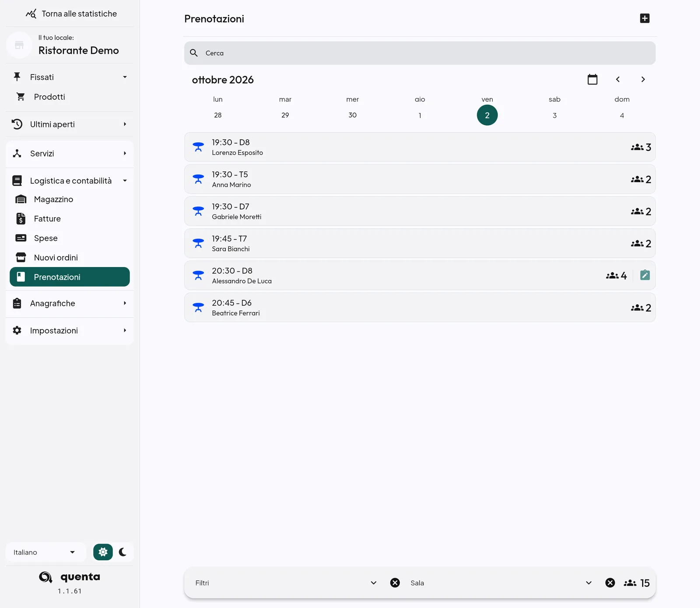Click the Magazzino warehouse icon
The width and height of the screenshot is (700, 608).
point(21,199)
